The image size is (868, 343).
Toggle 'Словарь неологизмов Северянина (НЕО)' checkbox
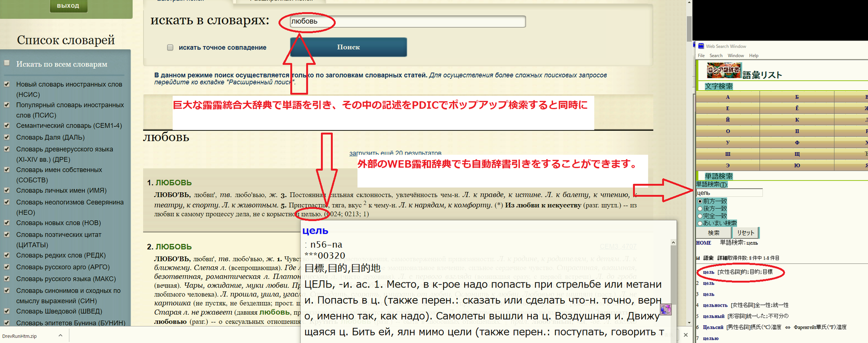click(7, 202)
